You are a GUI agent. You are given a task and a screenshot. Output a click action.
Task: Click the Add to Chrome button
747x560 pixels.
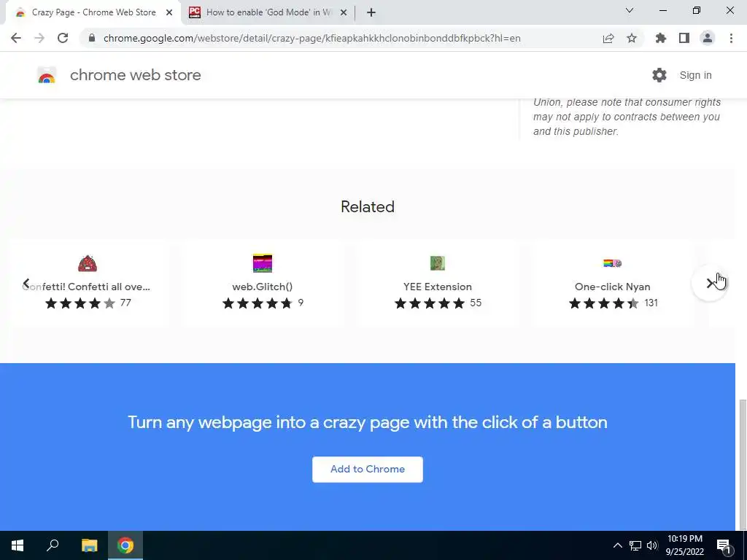click(x=368, y=470)
